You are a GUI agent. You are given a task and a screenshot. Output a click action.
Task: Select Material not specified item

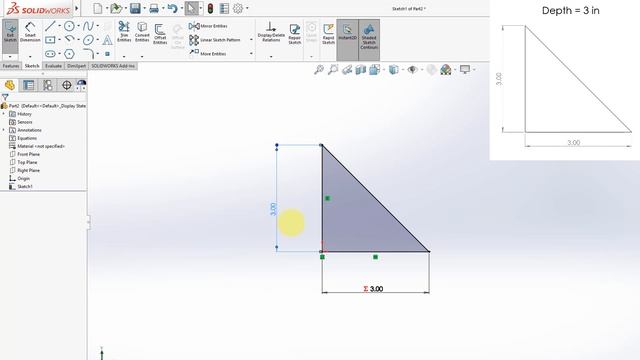[37, 146]
